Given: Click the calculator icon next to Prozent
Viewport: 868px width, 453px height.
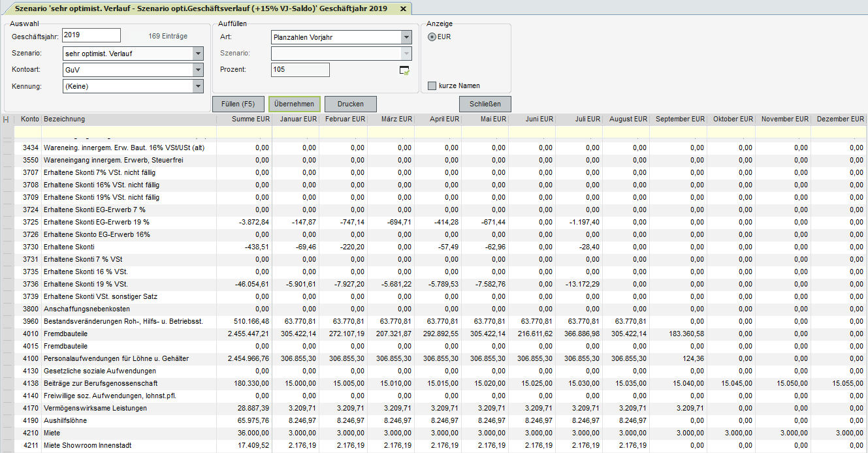Looking at the screenshot, I should [404, 70].
